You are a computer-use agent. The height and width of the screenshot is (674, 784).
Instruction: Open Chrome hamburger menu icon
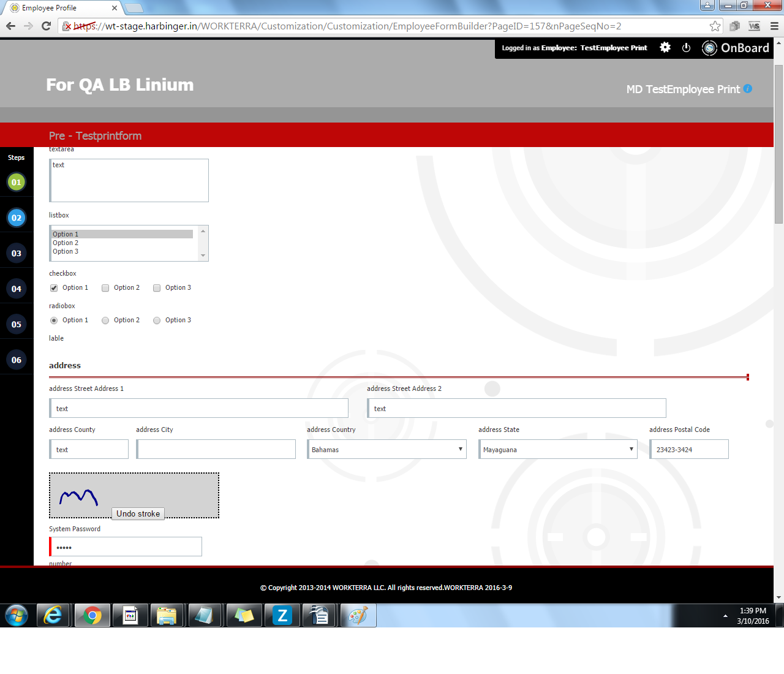(x=774, y=26)
